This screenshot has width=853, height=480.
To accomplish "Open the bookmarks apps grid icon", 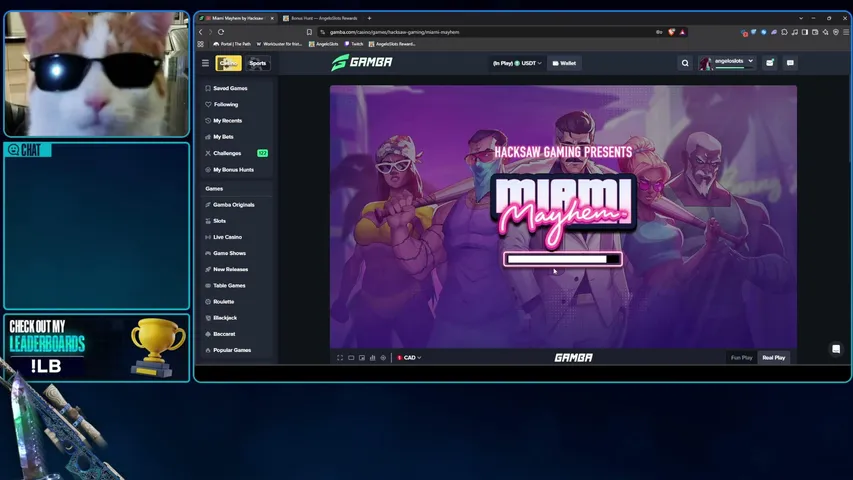I will pyautogui.click(x=201, y=44).
